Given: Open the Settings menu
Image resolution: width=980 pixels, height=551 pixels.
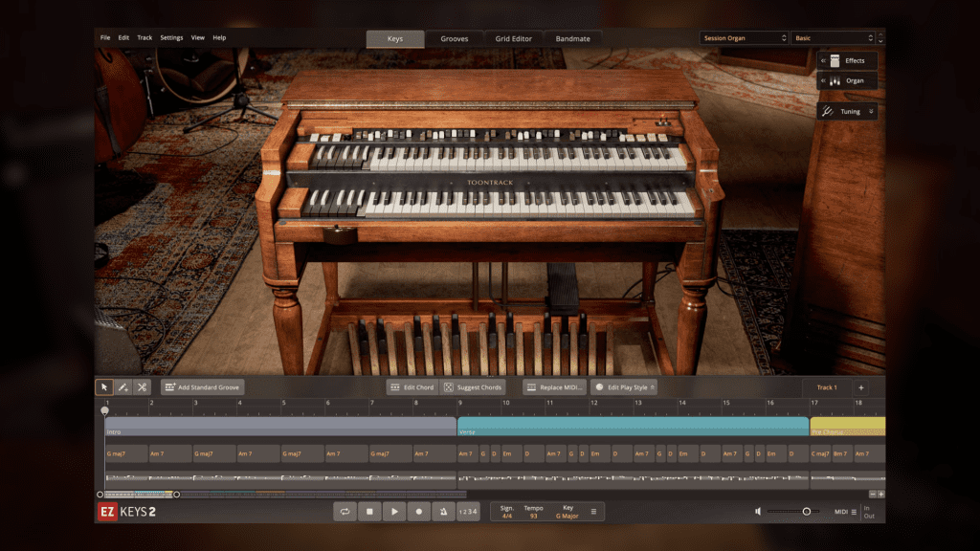Looking at the screenshot, I should [x=171, y=38].
